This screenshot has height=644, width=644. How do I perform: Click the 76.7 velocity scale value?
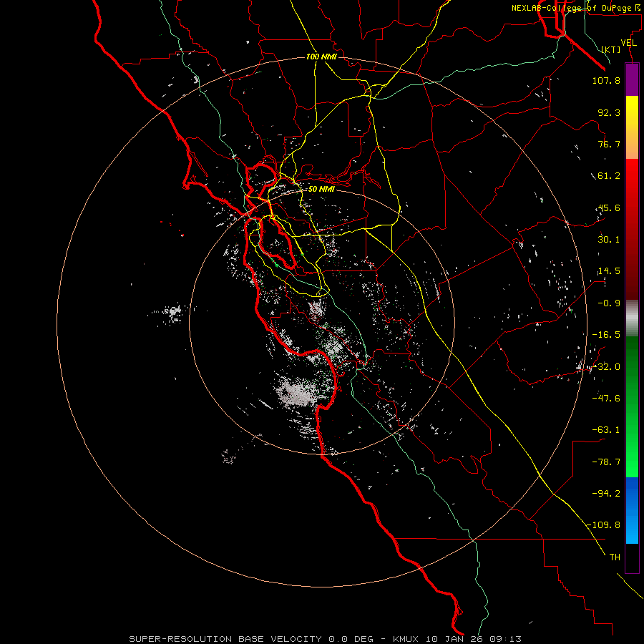pyautogui.click(x=609, y=144)
